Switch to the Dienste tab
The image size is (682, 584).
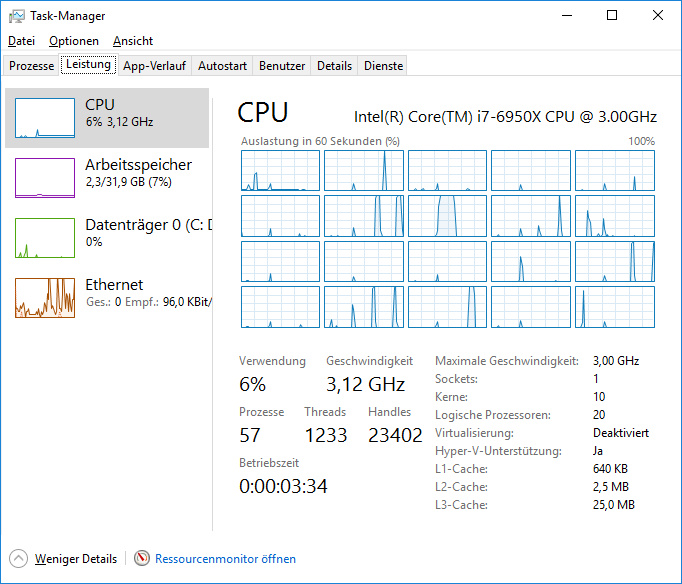click(x=383, y=66)
